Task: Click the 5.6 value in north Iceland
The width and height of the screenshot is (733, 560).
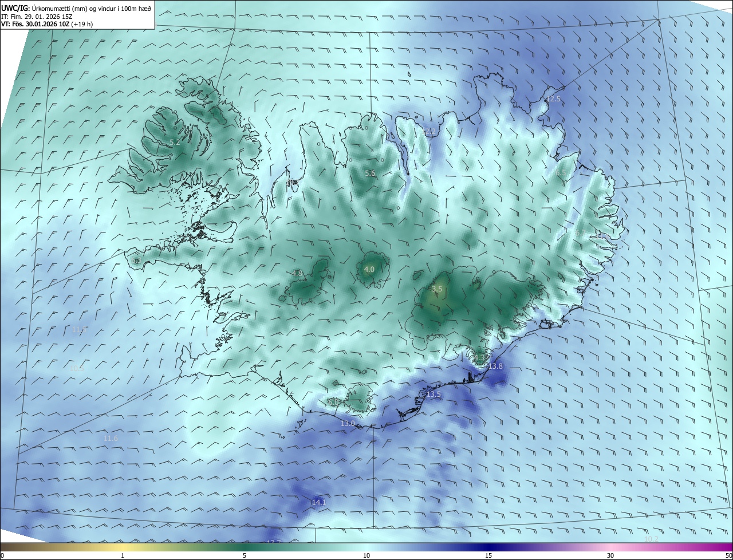Action: pyautogui.click(x=370, y=173)
